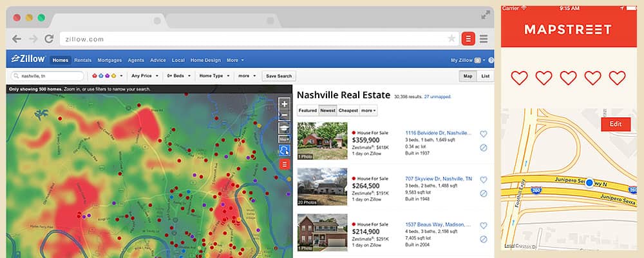644x258 pixels.
Task: Show schools with graduation cap icon
Action: click(x=284, y=128)
